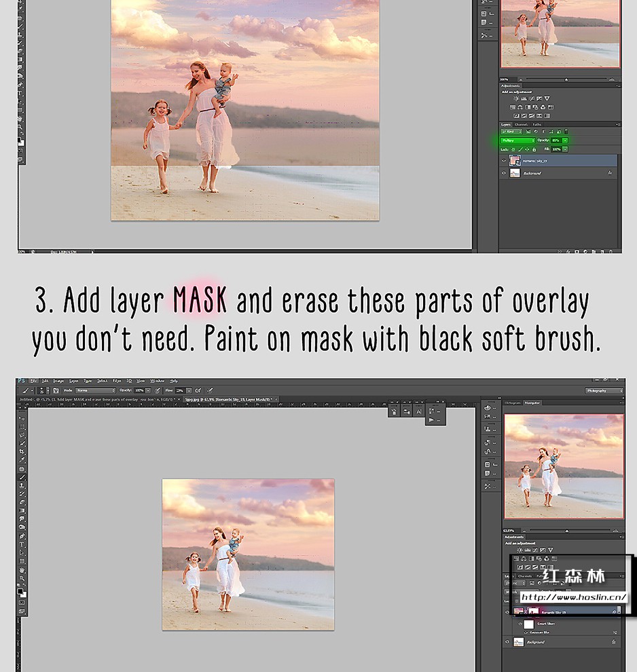Image resolution: width=637 pixels, height=672 pixels.
Task: Hide Background layer in upper window
Action: (504, 173)
